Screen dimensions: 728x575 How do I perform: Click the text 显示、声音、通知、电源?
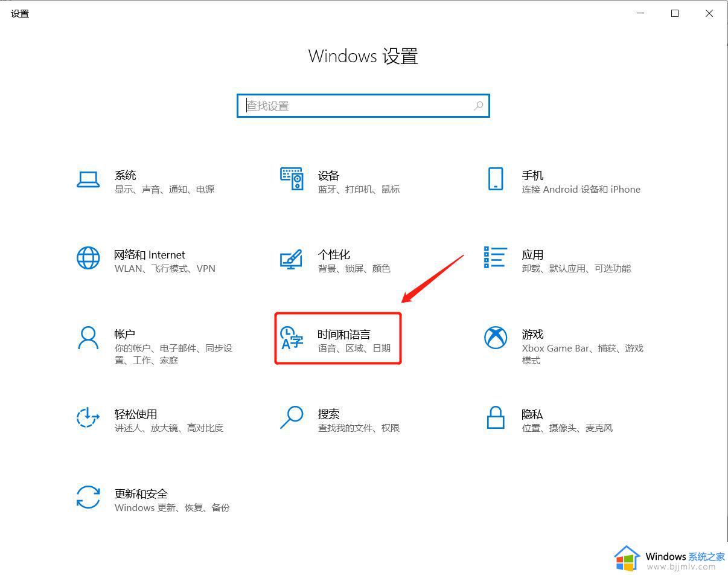[x=164, y=189]
